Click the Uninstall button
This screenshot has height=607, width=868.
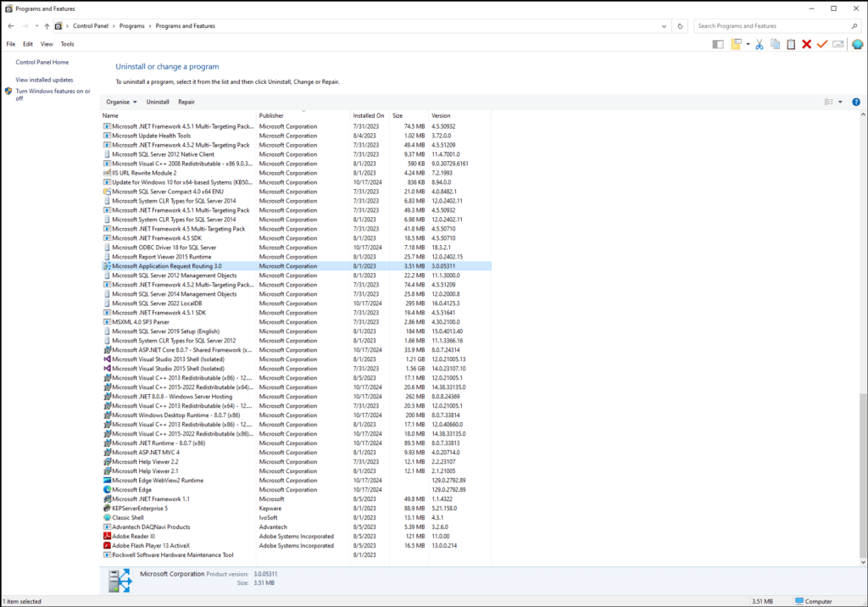[158, 102]
